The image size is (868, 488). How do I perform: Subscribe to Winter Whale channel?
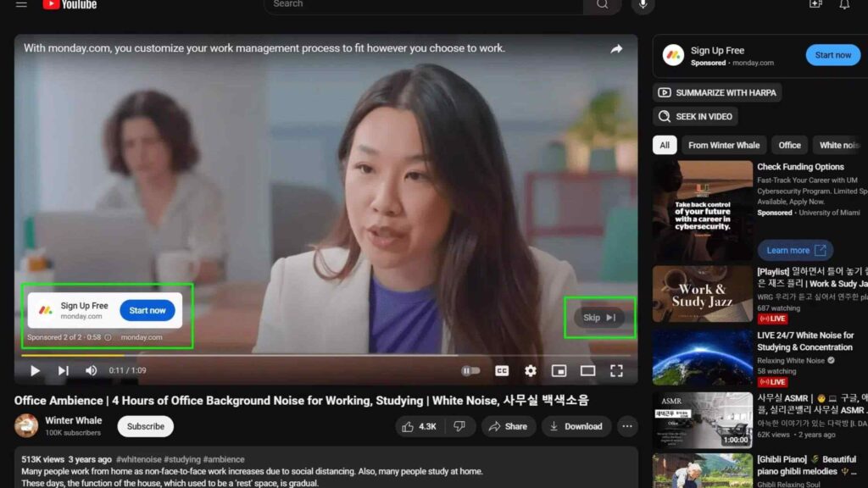pos(145,426)
